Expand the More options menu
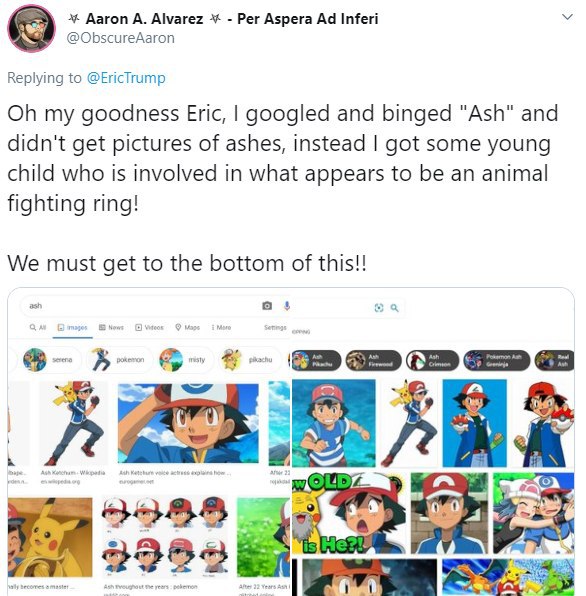586x596 pixels. 221,327
